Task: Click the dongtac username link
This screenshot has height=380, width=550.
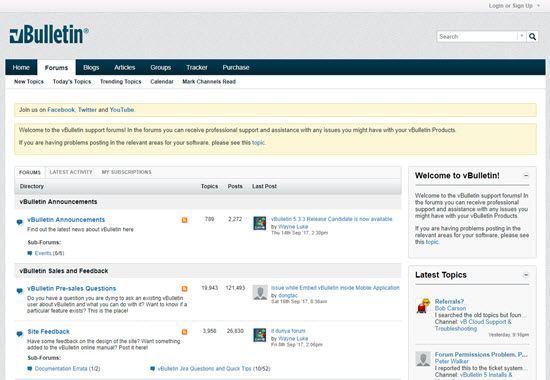Action: [288, 295]
